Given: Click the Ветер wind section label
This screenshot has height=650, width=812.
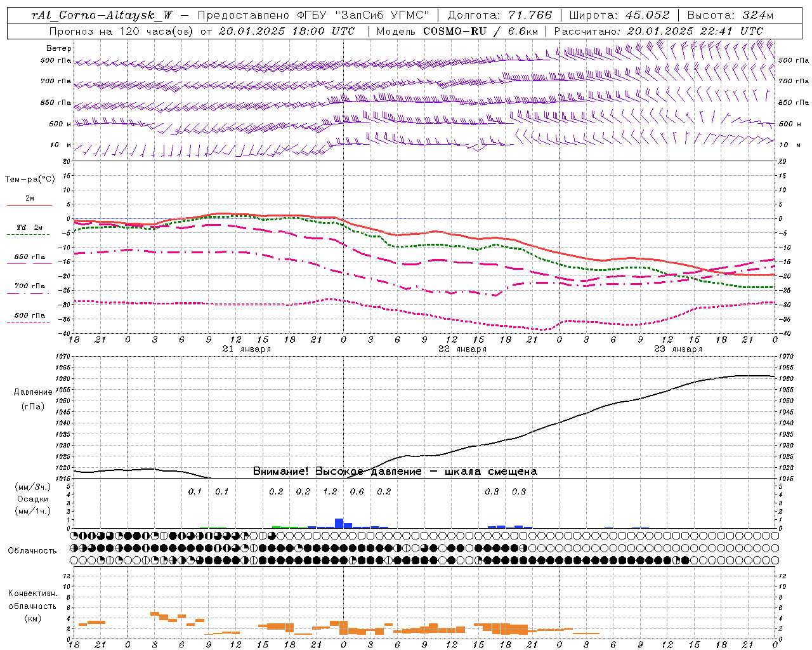Looking at the screenshot, I should pyautogui.click(x=59, y=48).
